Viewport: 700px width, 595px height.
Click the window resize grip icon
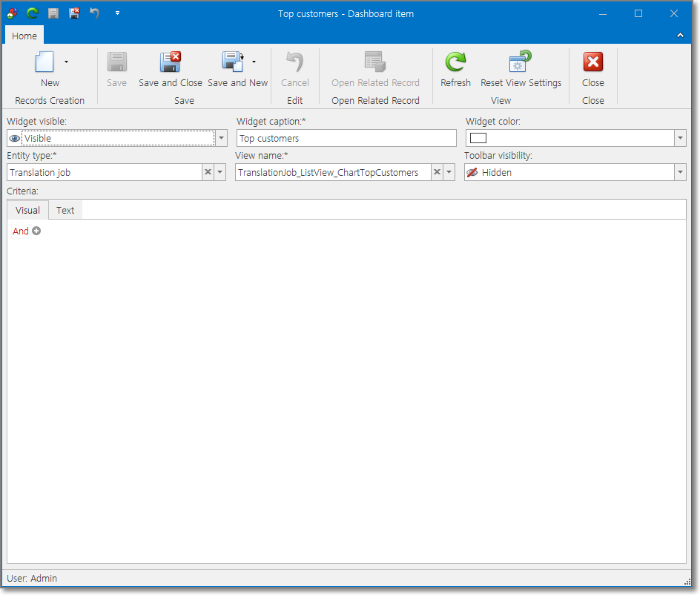tap(687, 581)
